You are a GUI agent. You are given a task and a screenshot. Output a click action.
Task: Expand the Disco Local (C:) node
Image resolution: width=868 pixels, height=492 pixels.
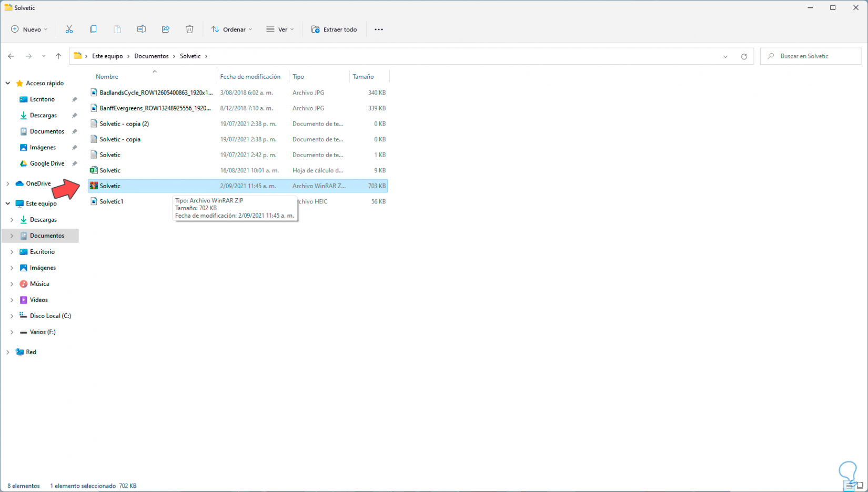12,316
